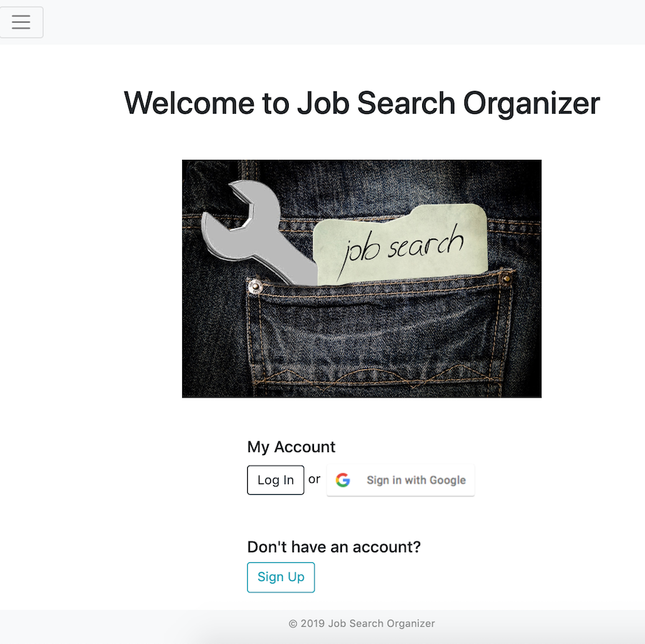
Task: Select the My Account heading
Action: pyautogui.click(x=291, y=446)
